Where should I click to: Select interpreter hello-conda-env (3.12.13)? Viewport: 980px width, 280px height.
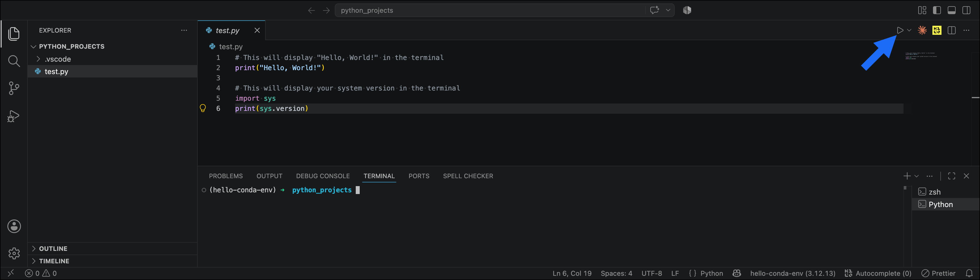[792, 273]
